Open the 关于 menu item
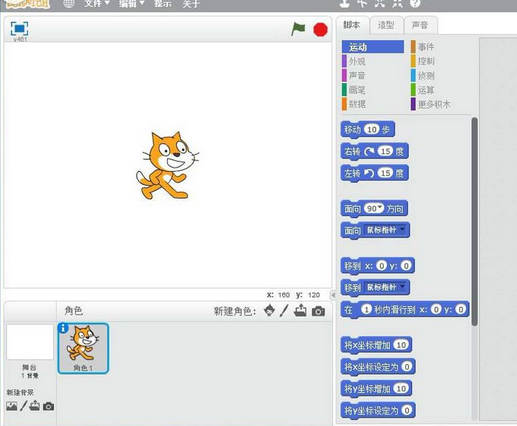Viewport: 517px width, 426px height. tap(191, 4)
